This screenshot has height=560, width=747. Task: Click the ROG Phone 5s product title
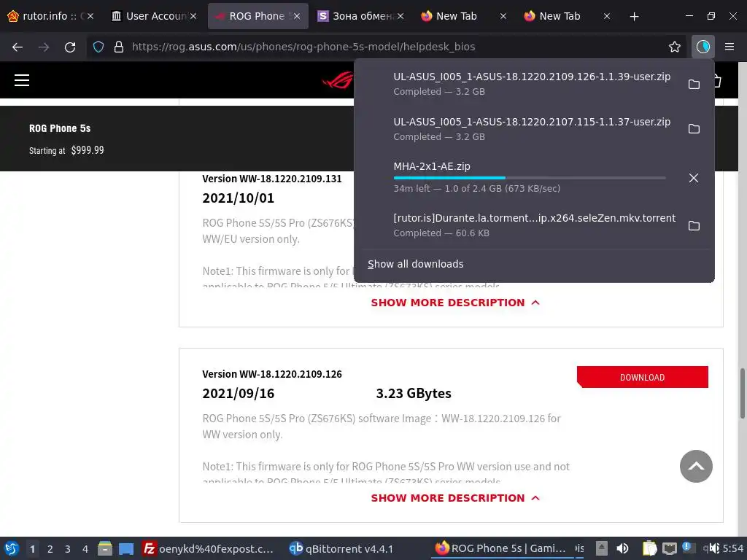[x=60, y=128]
